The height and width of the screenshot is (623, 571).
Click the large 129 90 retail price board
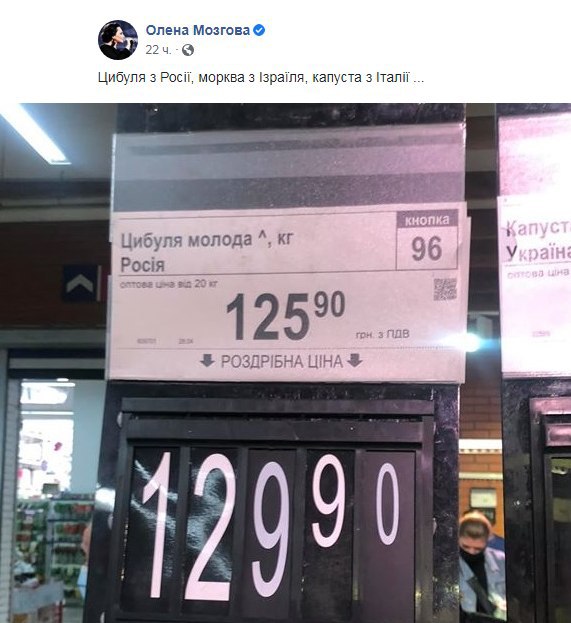pos(270,525)
